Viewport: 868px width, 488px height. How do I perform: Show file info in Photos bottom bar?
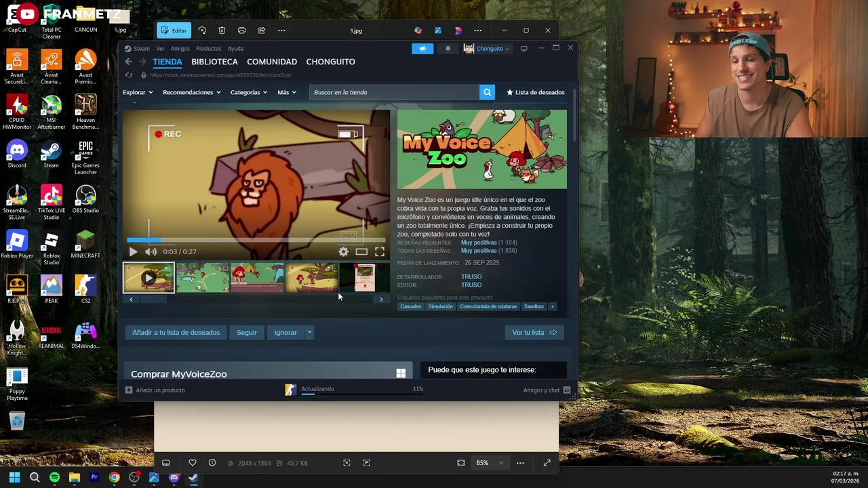[x=212, y=463]
